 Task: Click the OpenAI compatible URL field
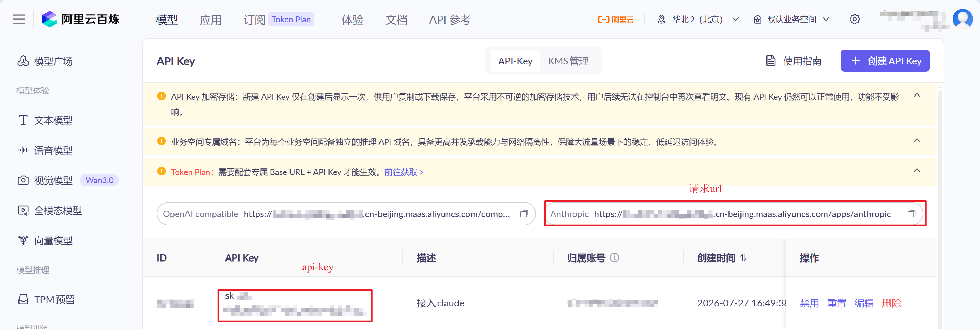tap(346, 214)
